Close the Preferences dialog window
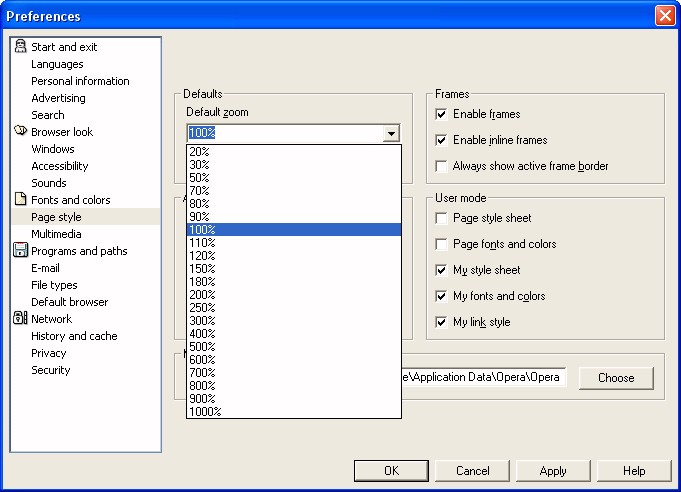The height and width of the screenshot is (492, 681). point(664,16)
